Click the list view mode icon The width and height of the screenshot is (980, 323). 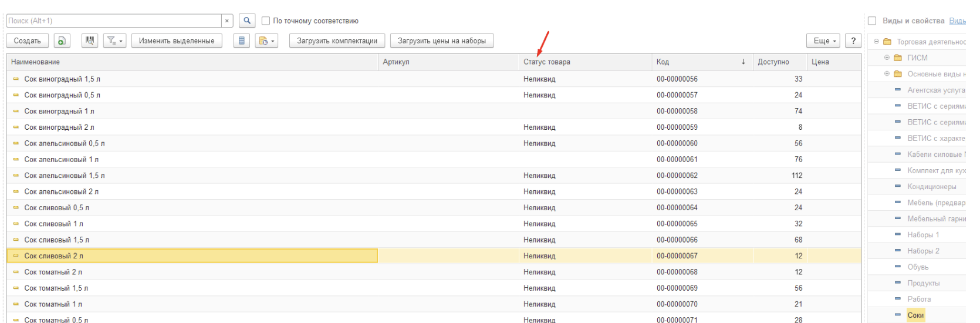point(242,41)
